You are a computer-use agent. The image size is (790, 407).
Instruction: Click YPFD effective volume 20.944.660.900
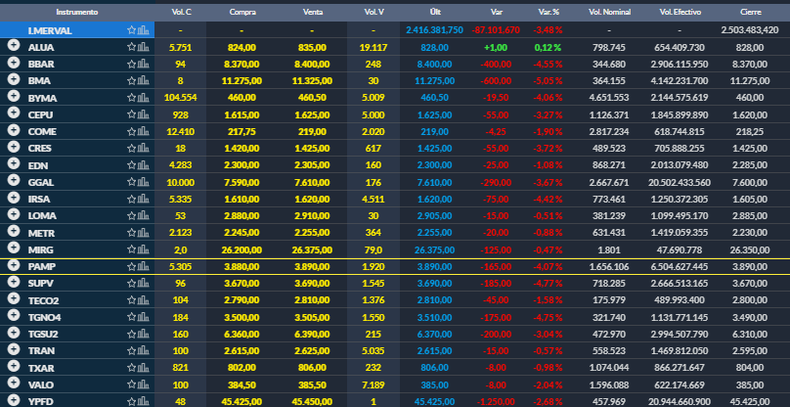(679, 402)
